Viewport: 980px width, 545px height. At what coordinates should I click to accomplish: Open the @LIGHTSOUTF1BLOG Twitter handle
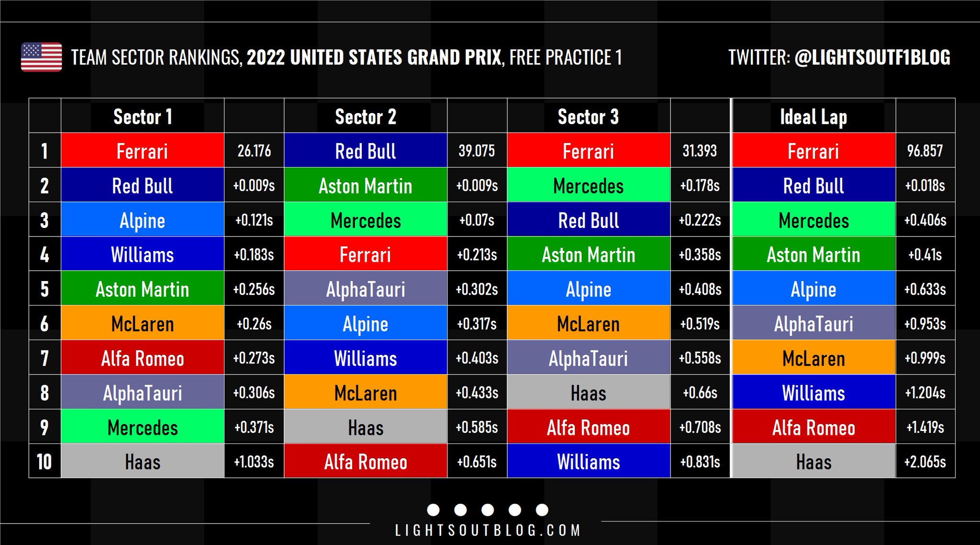pyautogui.click(x=872, y=57)
